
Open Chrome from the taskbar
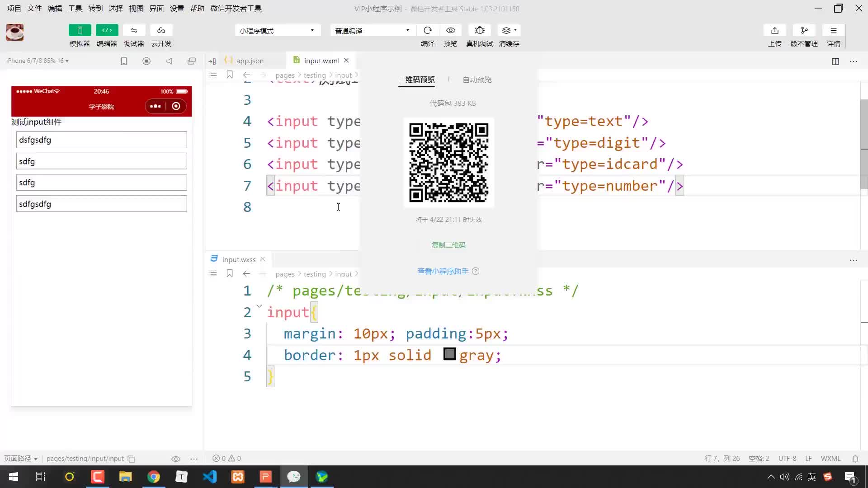[153, 477]
